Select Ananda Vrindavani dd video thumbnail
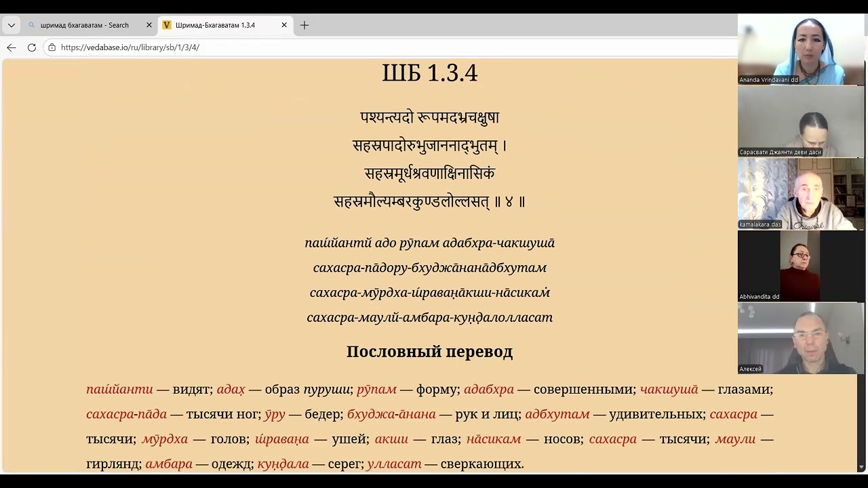This screenshot has width=868, height=488. tap(801, 49)
